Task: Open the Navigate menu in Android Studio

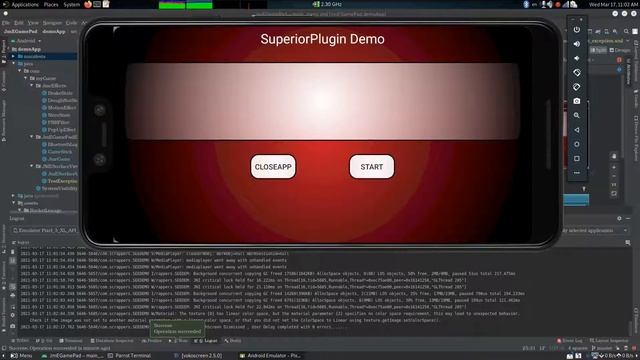Action: point(52,23)
